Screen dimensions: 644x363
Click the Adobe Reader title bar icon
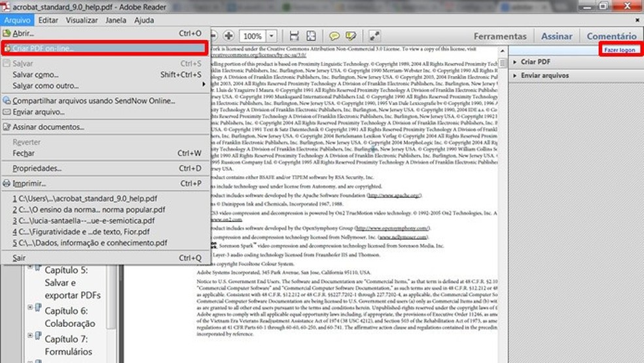click(5, 7)
